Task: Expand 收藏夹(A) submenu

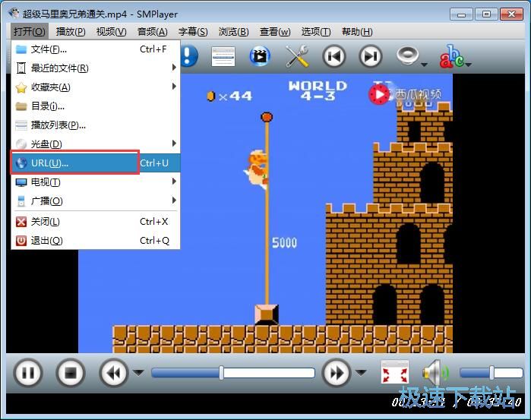Action: tap(96, 87)
